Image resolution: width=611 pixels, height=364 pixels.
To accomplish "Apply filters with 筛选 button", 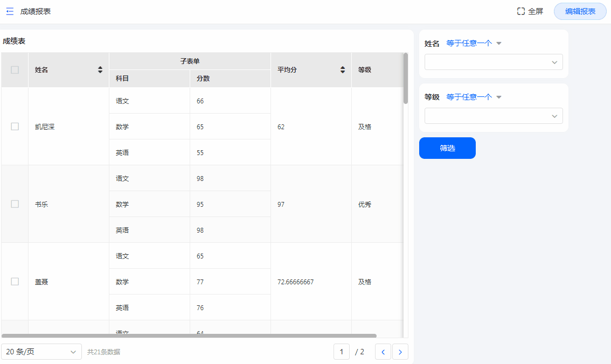I will point(447,148).
